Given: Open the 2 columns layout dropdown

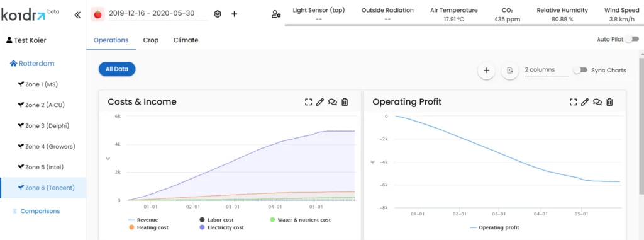Looking at the screenshot, I should (547, 70).
